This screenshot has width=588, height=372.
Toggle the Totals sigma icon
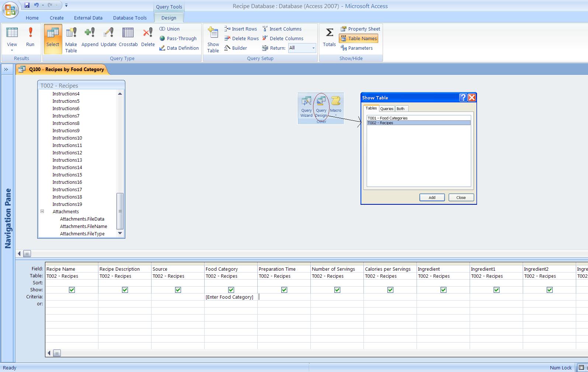[x=329, y=37]
